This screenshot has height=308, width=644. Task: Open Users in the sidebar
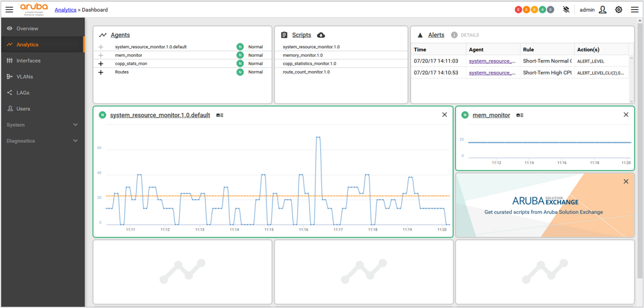[42, 109]
